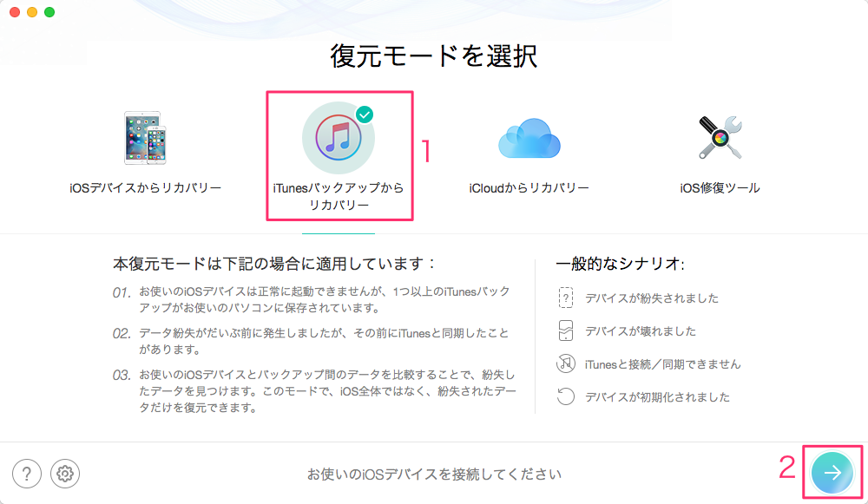The image size is (868, 504).
Task: Open the iOS repair tools icon
Action: [720, 137]
